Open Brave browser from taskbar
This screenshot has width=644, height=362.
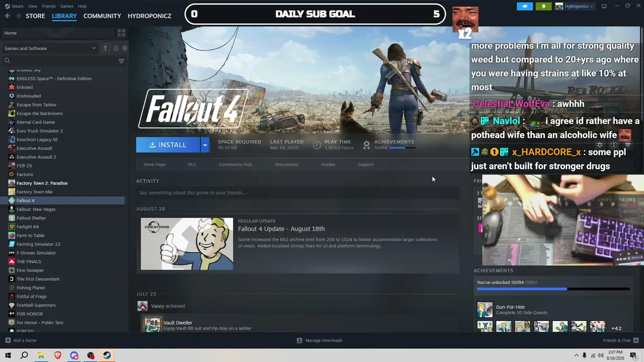pos(57,355)
